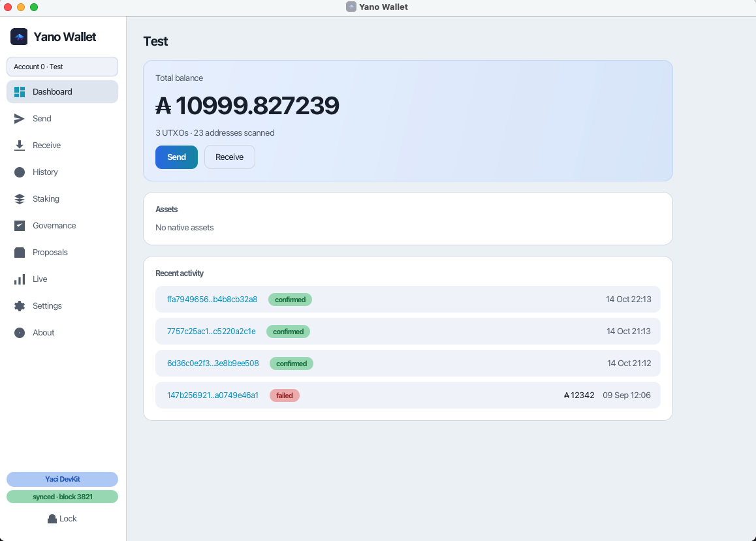This screenshot has height=541, width=756.
Task: Click the Receive button in balance card
Action: [x=230, y=157]
